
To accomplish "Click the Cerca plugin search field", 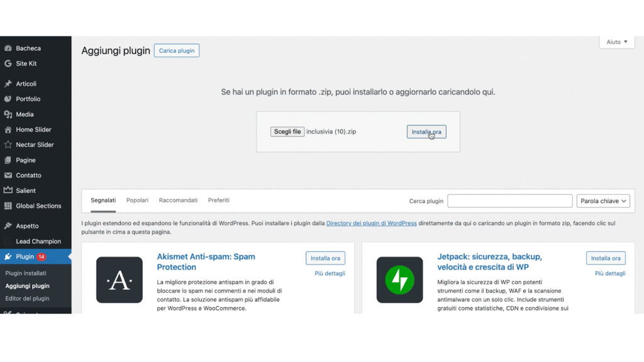I will pos(509,201).
